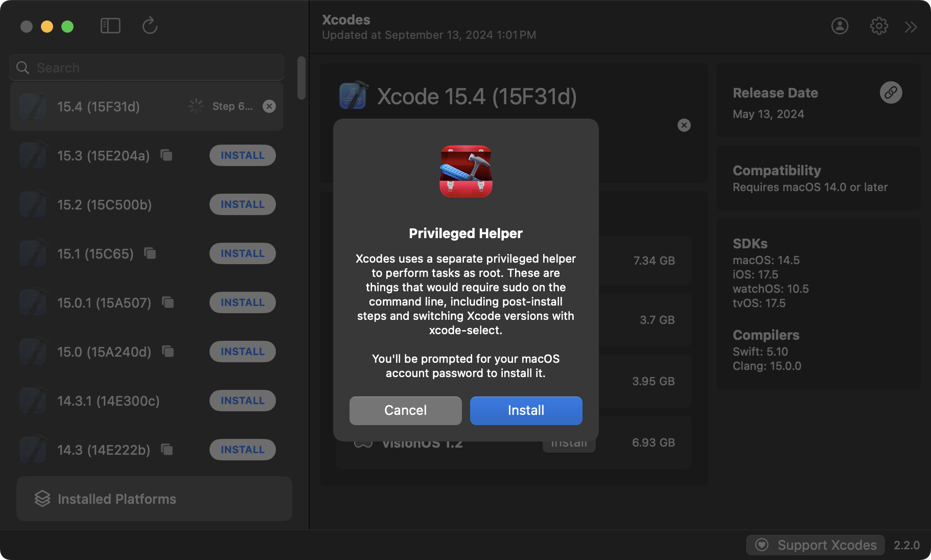Click the copy icon beside 14.3 (14E222b)
The image size is (931, 560).
pyautogui.click(x=167, y=449)
